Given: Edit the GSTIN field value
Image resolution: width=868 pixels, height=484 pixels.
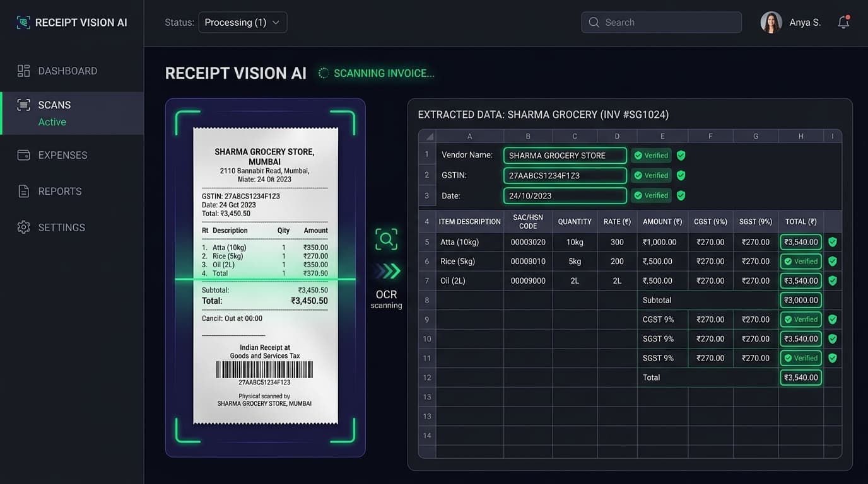Looking at the screenshot, I should click(x=565, y=176).
